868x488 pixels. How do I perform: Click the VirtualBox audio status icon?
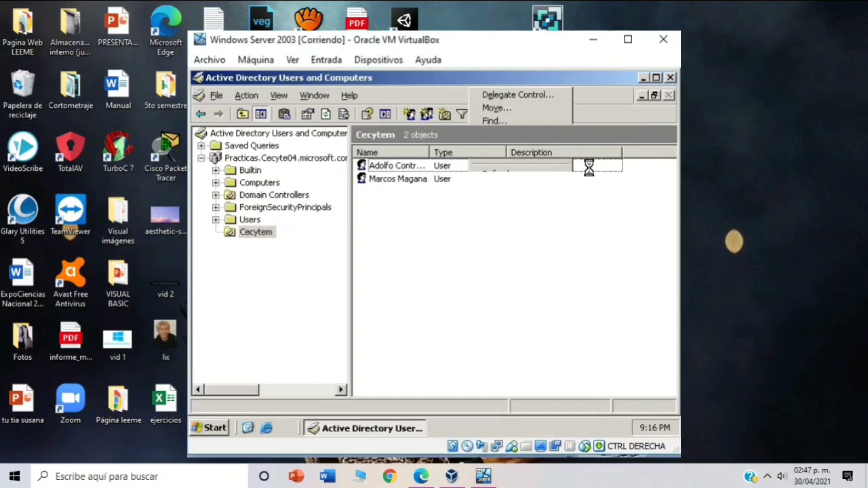482,446
